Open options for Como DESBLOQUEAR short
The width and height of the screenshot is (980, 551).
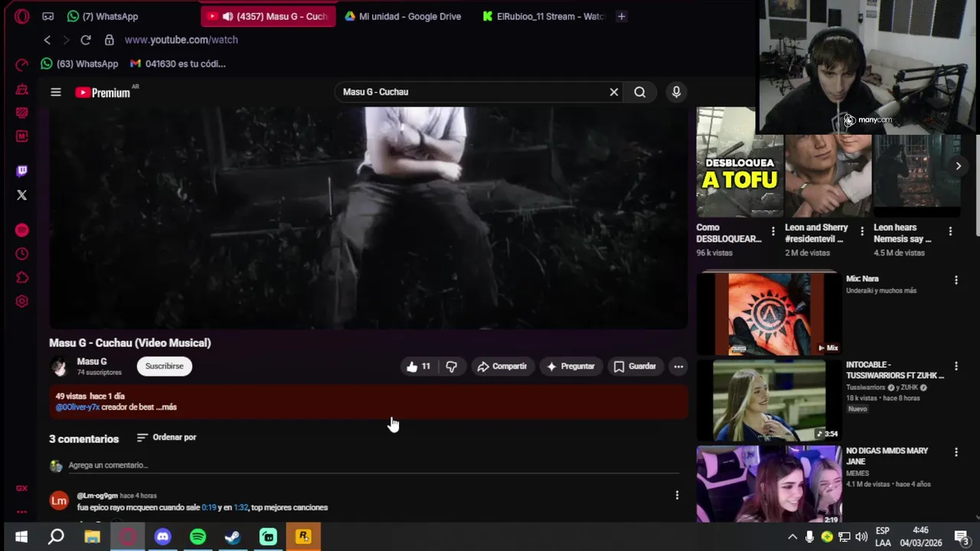[773, 231]
